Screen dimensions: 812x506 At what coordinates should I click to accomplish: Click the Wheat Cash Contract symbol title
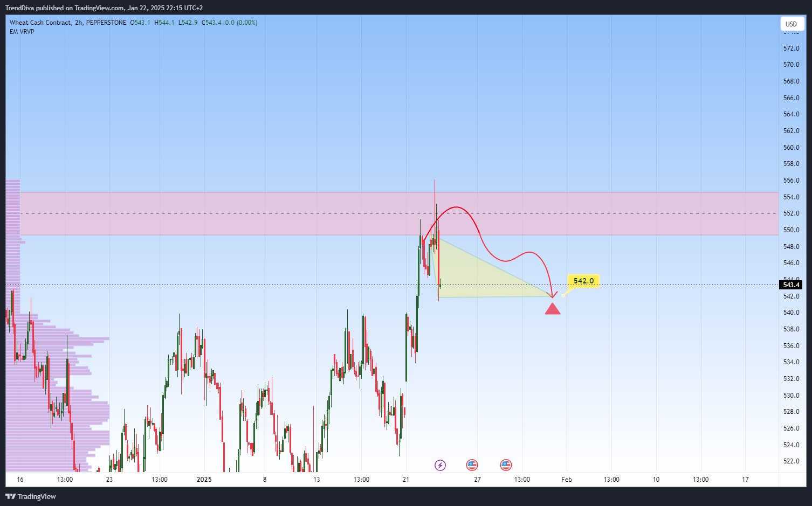point(40,23)
